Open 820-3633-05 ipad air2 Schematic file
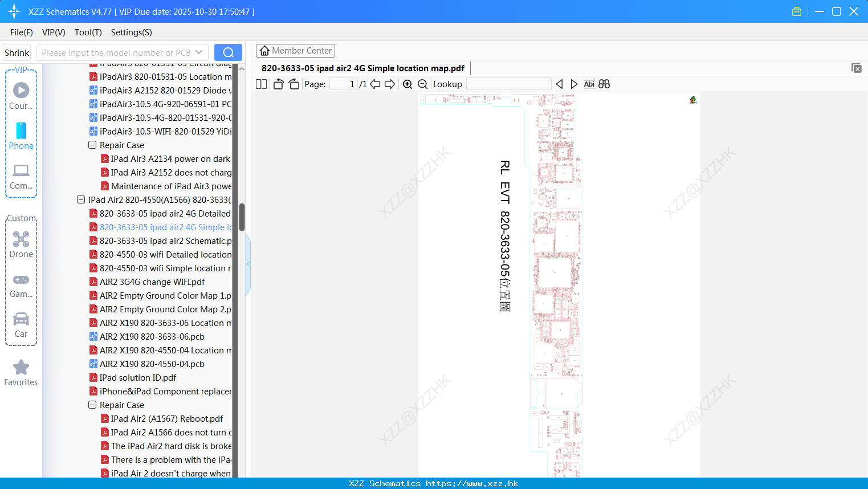868x489 pixels. (x=161, y=241)
